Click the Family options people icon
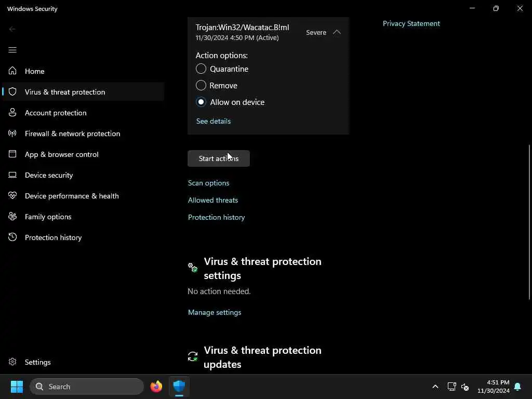Viewport: 532px width, 399px height. [x=12, y=216]
